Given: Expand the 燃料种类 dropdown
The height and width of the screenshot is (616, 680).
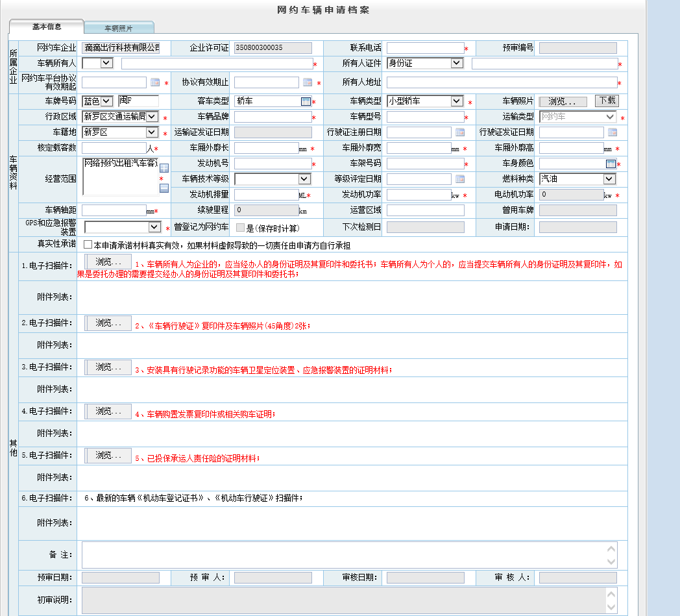Looking at the screenshot, I should (x=609, y=179).
